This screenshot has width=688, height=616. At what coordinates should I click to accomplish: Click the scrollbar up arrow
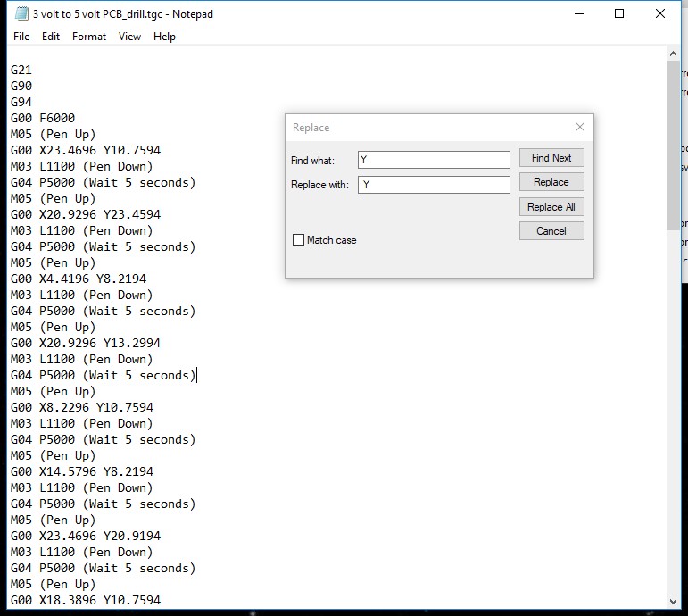pos(673,54)
